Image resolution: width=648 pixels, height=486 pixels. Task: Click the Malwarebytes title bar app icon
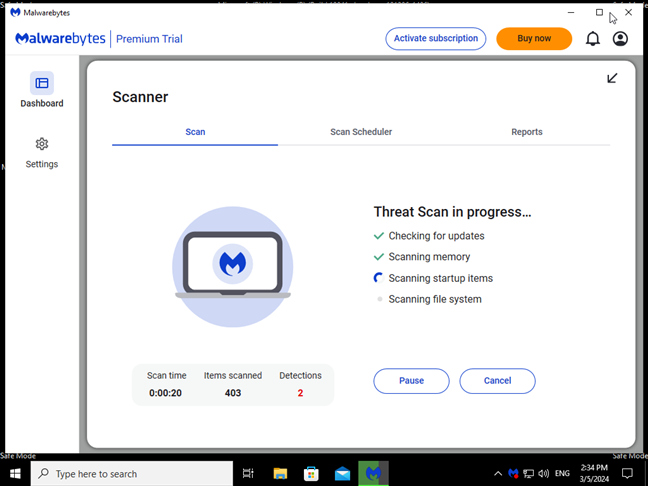pyautogui.click(x=15, y=12)
